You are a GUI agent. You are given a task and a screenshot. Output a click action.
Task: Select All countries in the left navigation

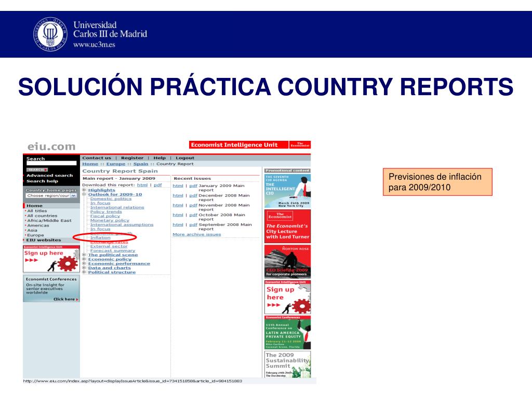click(x=42, y=216)
